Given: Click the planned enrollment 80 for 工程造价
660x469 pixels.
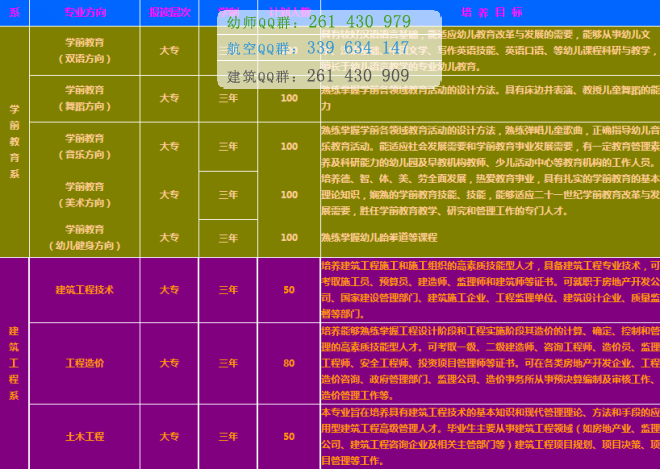Looking at the screenshot, I should [289, 363].
